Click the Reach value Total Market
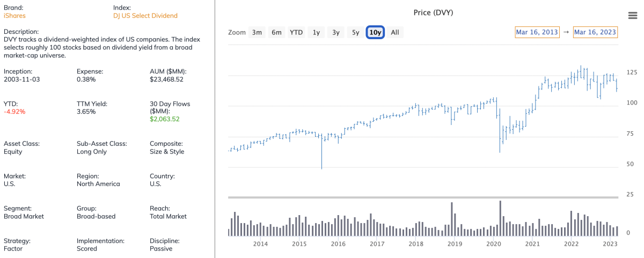The height and width of the screenshot is (258, 644). pyautogui.click(x=168, y=217)
